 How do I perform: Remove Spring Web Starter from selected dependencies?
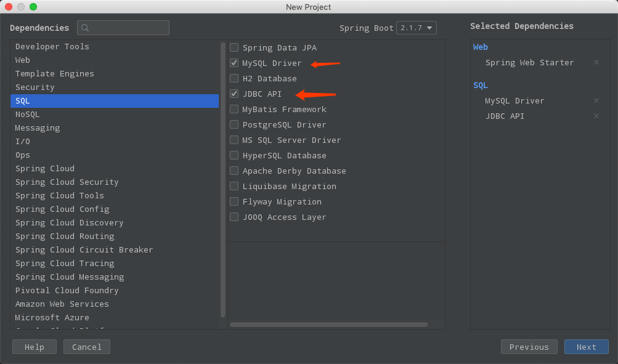pyautogui.click(x=596, y=62)
